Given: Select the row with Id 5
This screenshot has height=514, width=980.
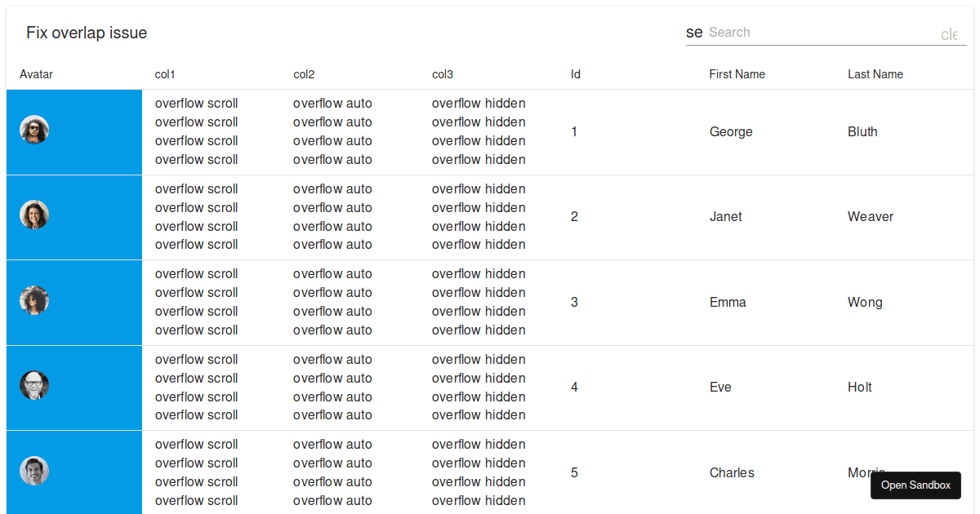Looking at the screenshot, I should click(574, 472).
